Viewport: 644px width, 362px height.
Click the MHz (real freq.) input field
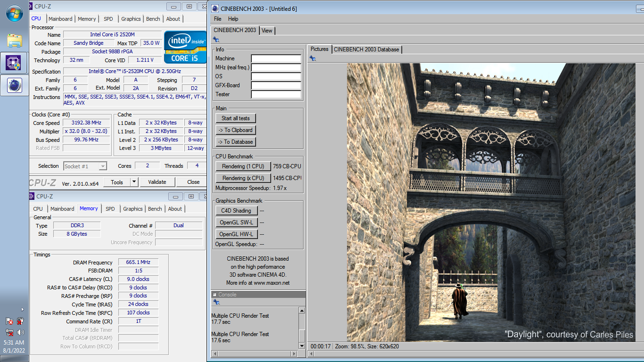(x=276, y=68)
